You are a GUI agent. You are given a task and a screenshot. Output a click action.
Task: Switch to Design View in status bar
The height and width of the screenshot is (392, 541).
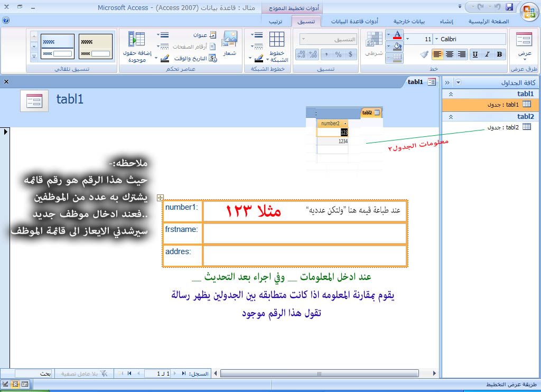pyautogui.click(x=5, y=384)
